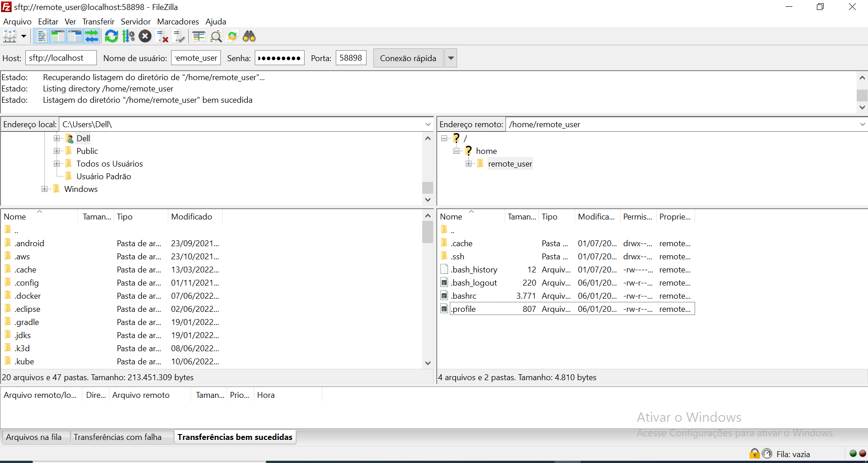Collapse the remote home tree node

tap(457, 151)
